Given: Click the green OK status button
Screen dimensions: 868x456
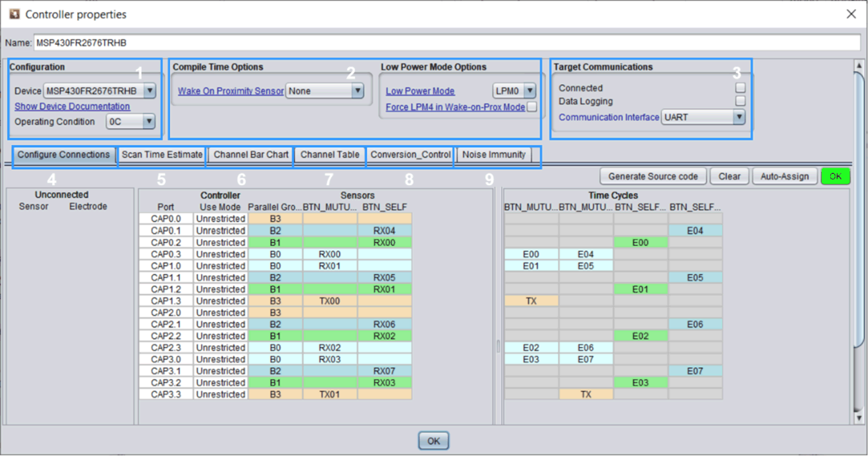Looking at the screenshot, I should click(x=835, y=177).
